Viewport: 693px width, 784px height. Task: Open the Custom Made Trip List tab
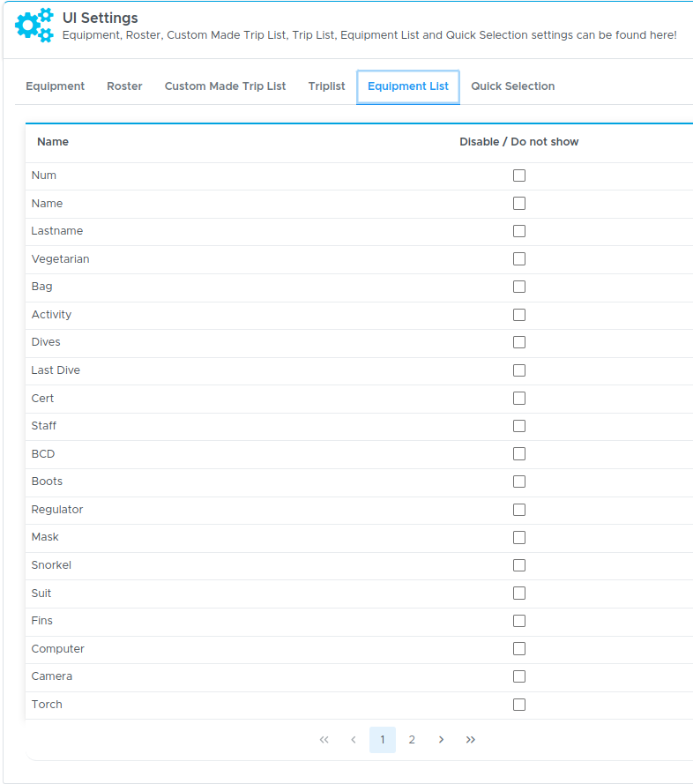(225, 86)
